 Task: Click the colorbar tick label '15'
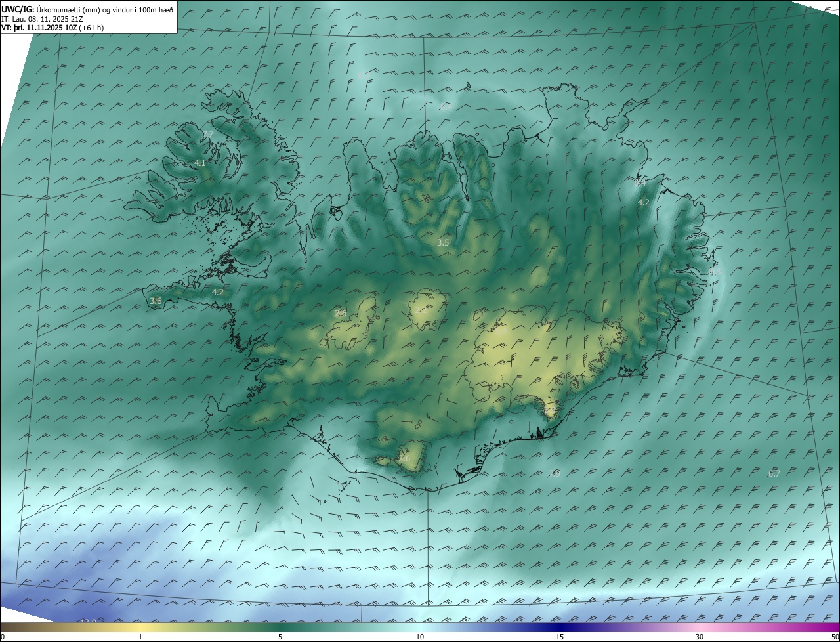tap(560, 637)
